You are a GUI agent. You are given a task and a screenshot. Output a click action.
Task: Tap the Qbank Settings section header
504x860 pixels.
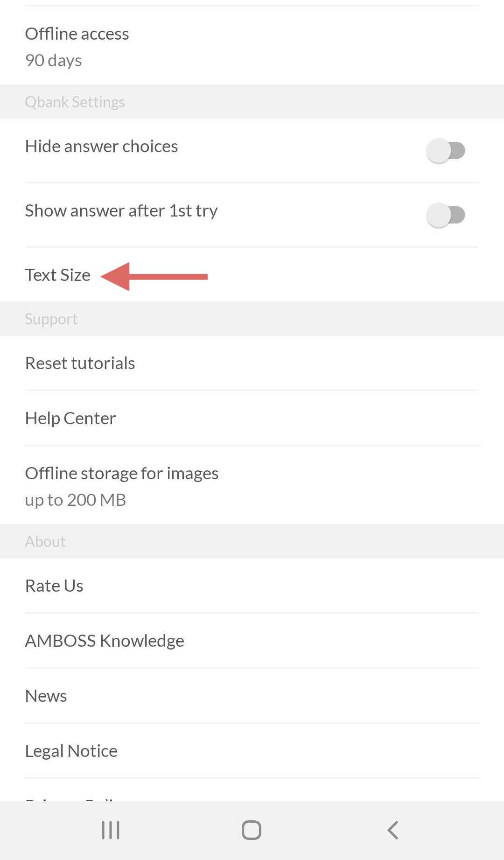coord(75,102)
